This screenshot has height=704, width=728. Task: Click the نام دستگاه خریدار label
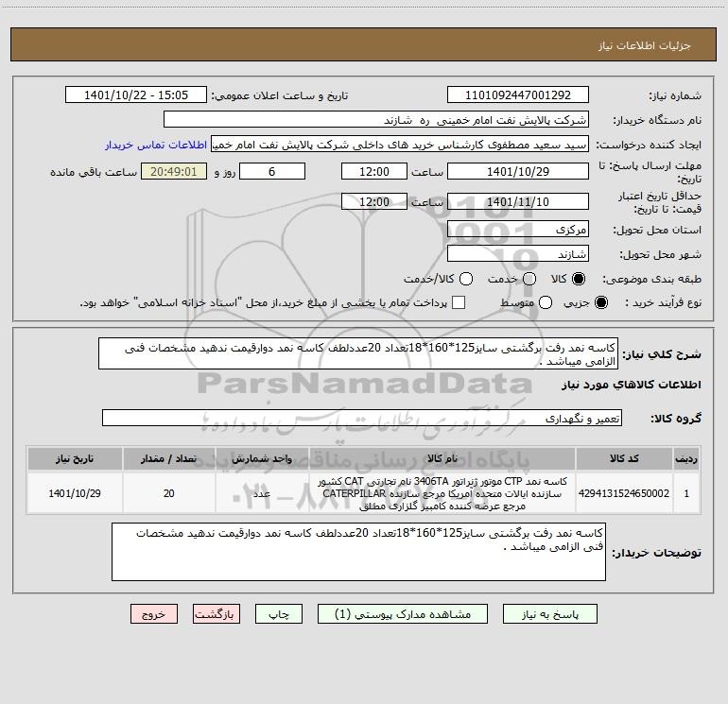(x=657, y=120)
